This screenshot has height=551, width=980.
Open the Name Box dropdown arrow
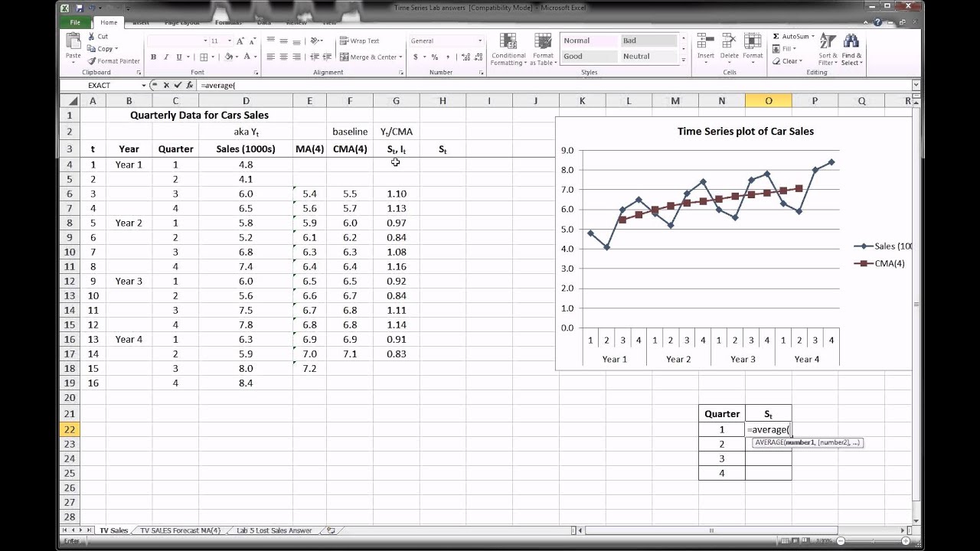click(x=143, y=86)
